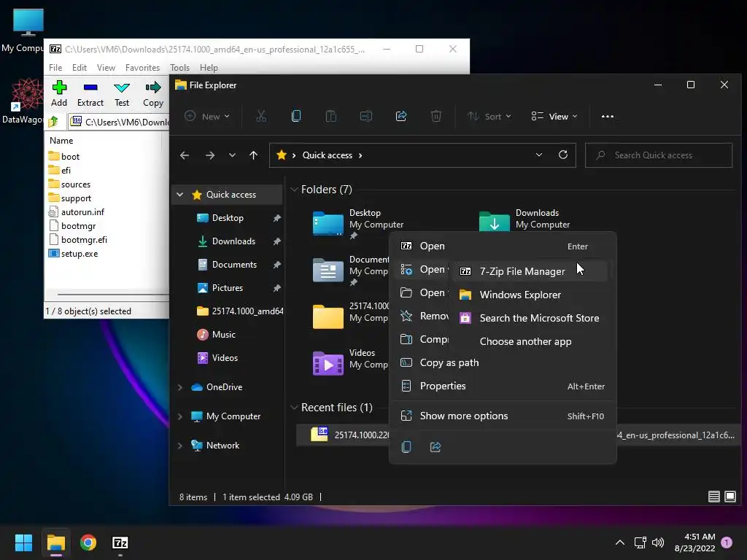This screenshot has height=560, width=747.
Task: Show hidden icons in system tray
Action: pyautogui.click(x=620, y=542)
